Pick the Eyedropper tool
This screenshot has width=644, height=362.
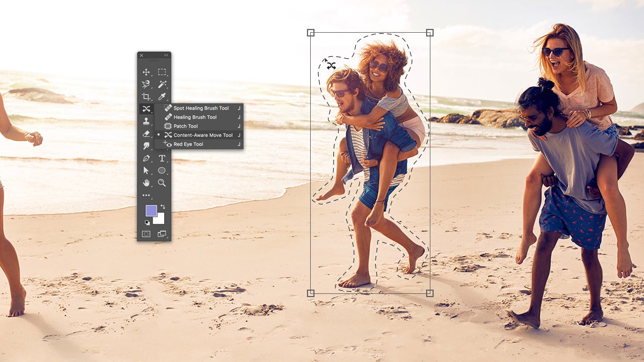(x=163, y=95)
